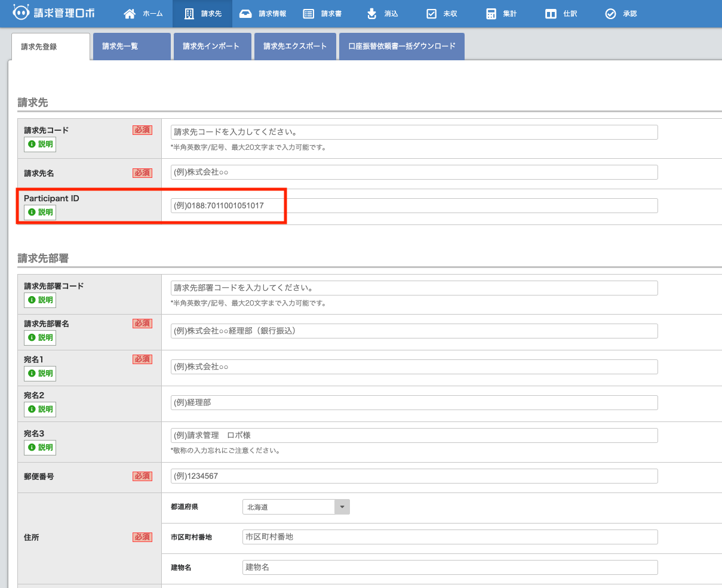Focus the 郵便番号 input field

point(414,476)
